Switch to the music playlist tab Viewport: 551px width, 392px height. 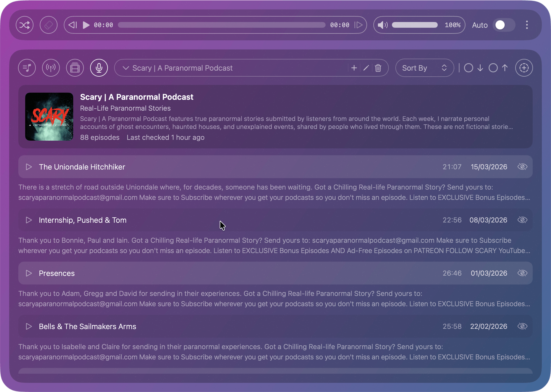27,68
